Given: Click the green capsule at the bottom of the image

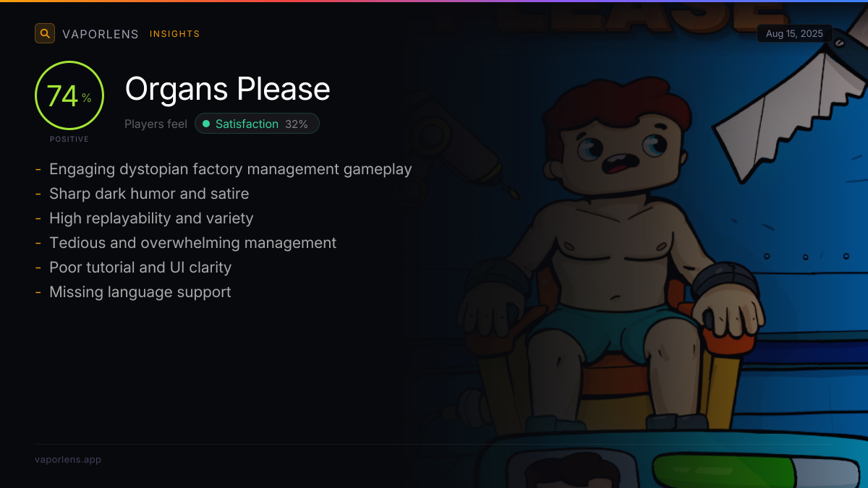Looking at the screenshot, I should (x=725, y=471).
